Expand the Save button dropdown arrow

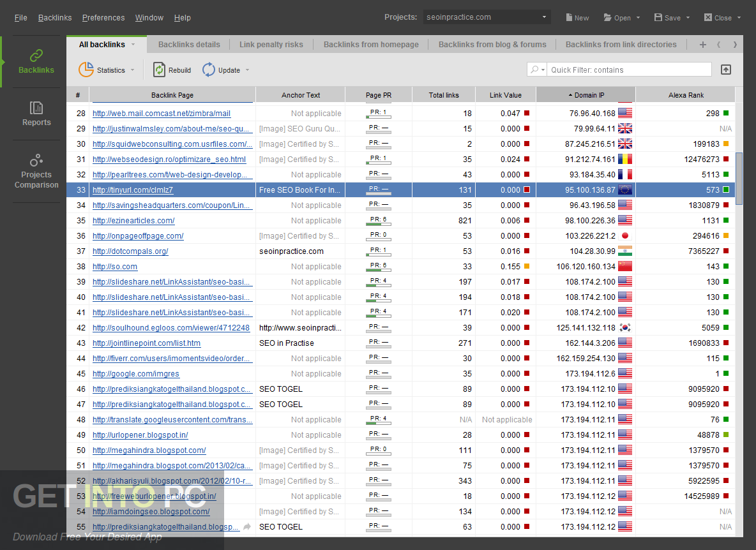(688, 18)
